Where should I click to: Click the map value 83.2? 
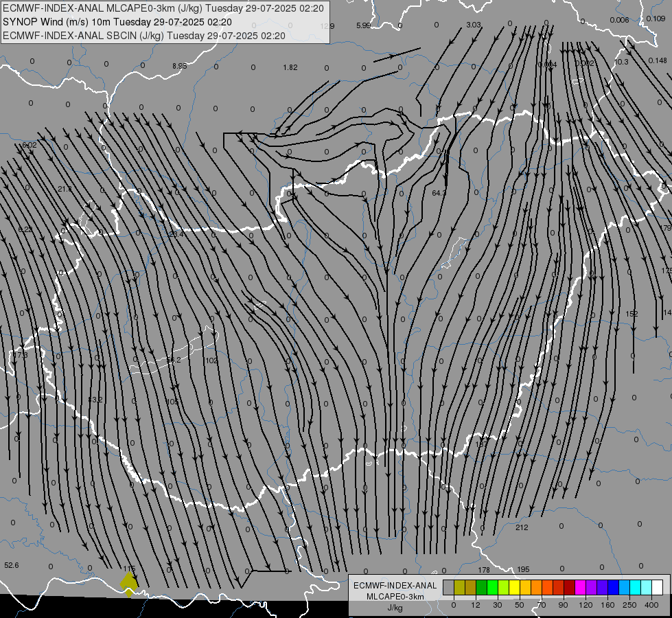pyautogui.click(x=95, y=400)
